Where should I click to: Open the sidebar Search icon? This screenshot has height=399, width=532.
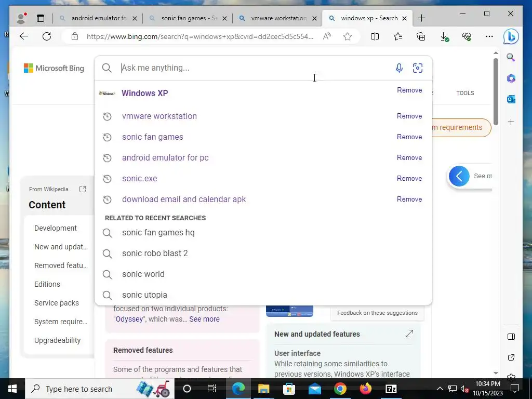[511, 57]
